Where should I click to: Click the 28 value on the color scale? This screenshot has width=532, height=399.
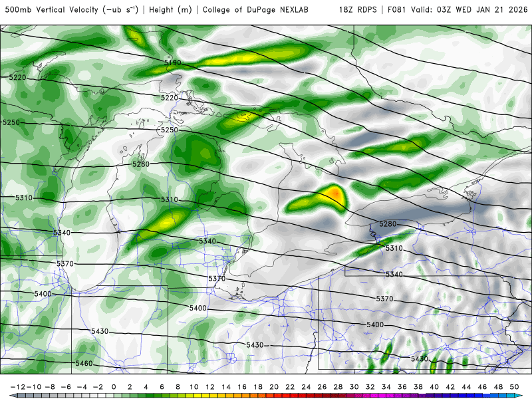(x=338, y=387)
